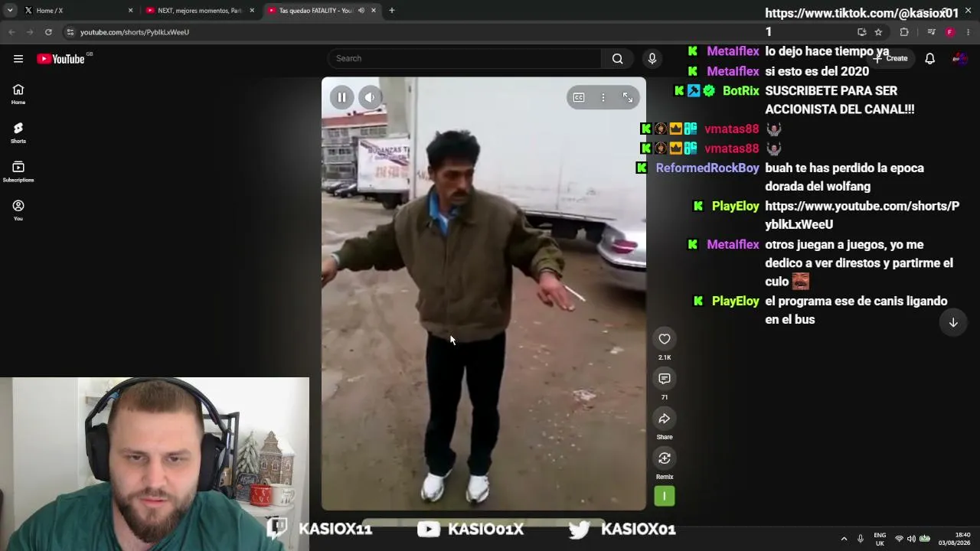Like the Short with the heart icon
This screenshot has height=551, width=980.
click(x=665, y=339)
